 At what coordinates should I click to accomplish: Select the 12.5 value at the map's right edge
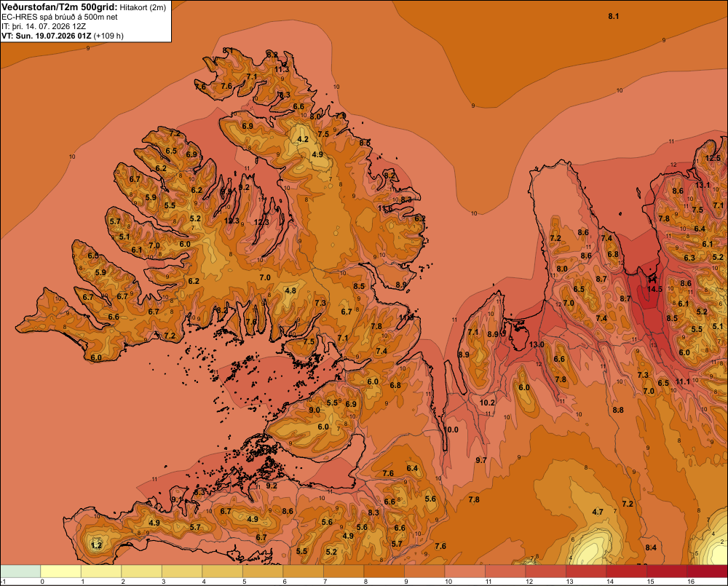(713, 158)
